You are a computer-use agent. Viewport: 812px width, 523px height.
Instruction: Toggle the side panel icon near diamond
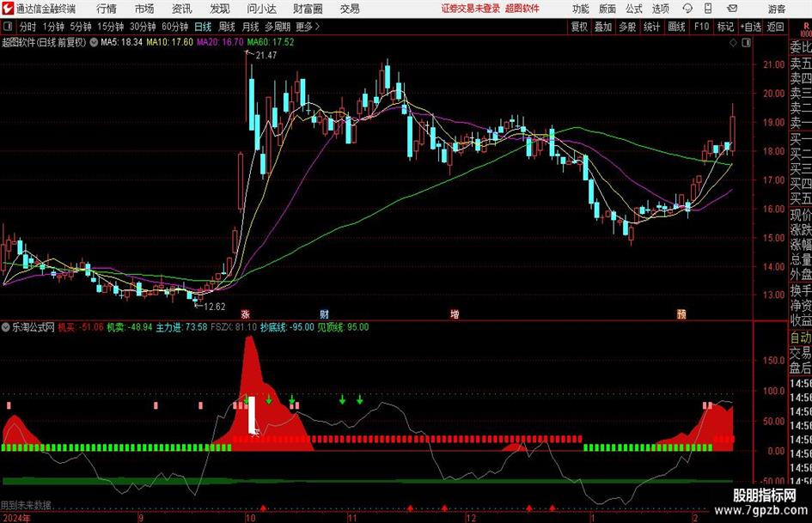click(746, 43)
